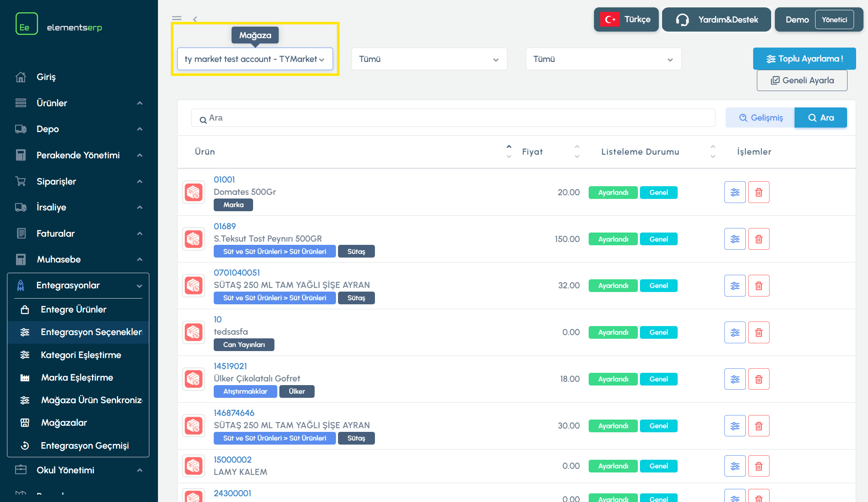This screenshot has height=502, width=868.
Task: Go to Mağazalar in the sidebar
Action: 64,423
